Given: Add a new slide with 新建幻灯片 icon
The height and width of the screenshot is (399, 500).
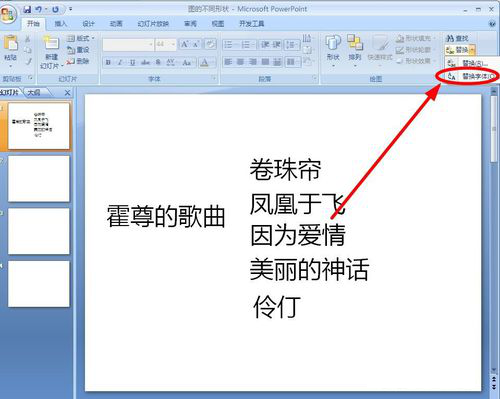Looking at the screenshot, I should (x=51, y=43).
